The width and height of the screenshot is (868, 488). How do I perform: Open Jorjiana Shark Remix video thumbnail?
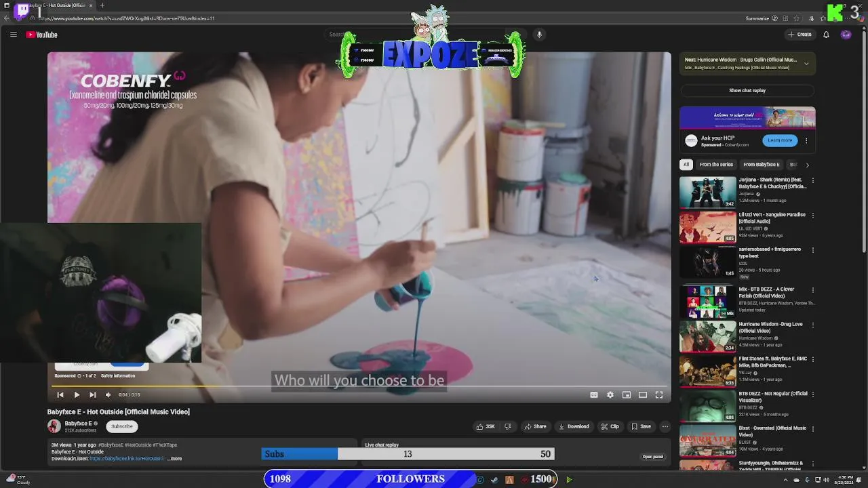pyautogui.click(x=708, y=192)
